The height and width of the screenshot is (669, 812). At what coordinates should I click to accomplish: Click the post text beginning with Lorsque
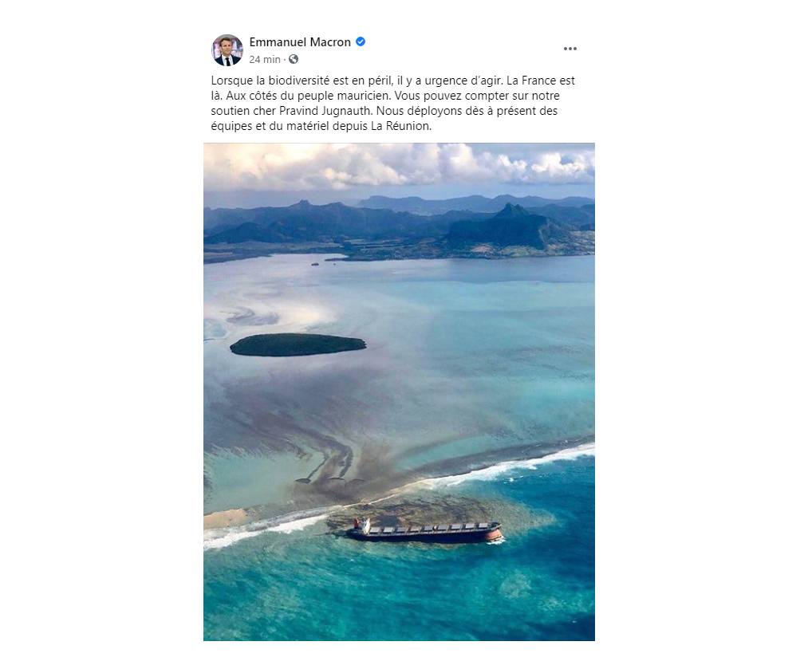(392, 103)
